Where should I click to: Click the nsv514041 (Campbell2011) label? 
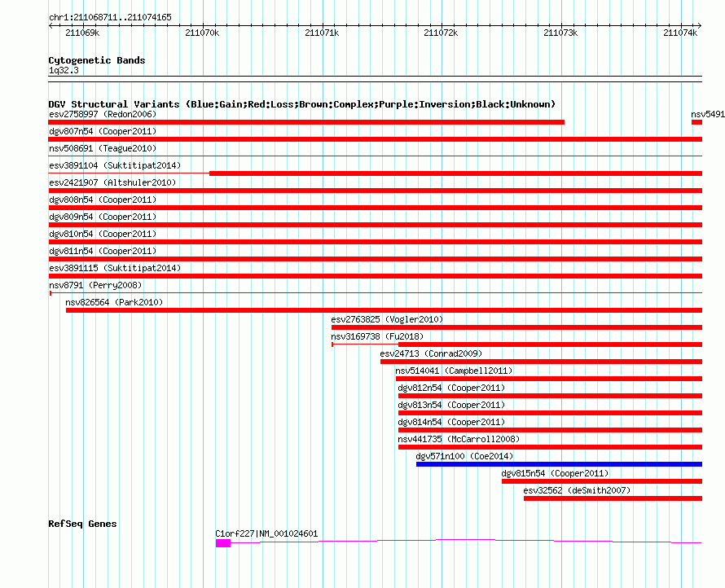tap(454, 371)
